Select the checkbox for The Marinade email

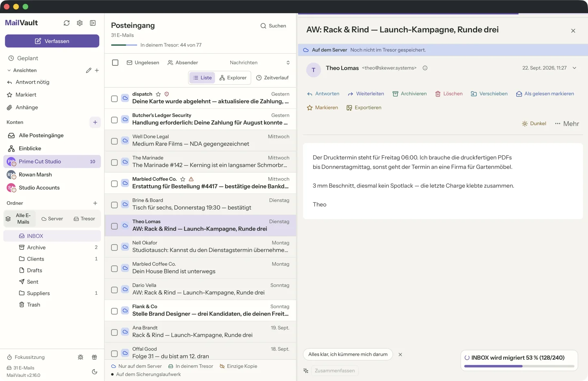click(x=114, y=162)
